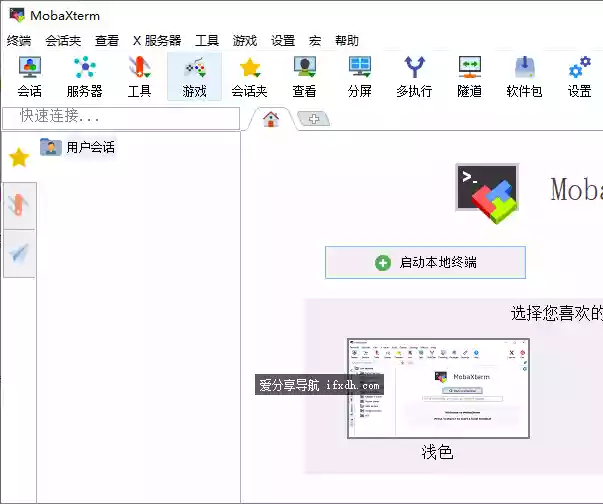Click the MobaXterm terminal logo on home page

488,193
